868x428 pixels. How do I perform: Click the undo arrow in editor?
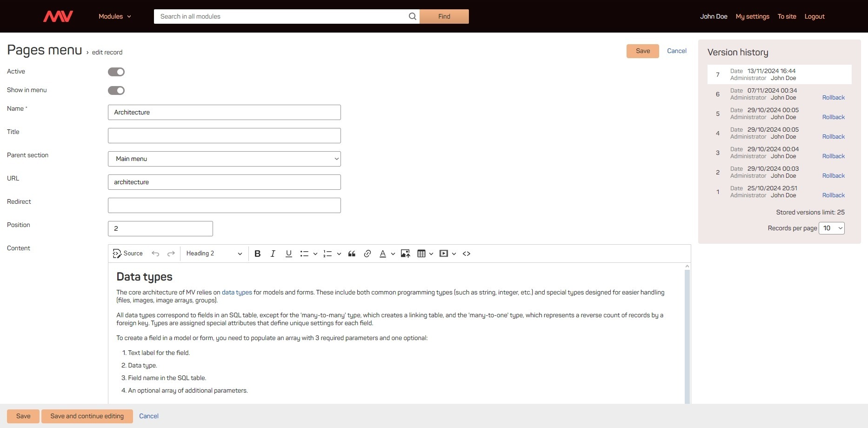point(155,254)
